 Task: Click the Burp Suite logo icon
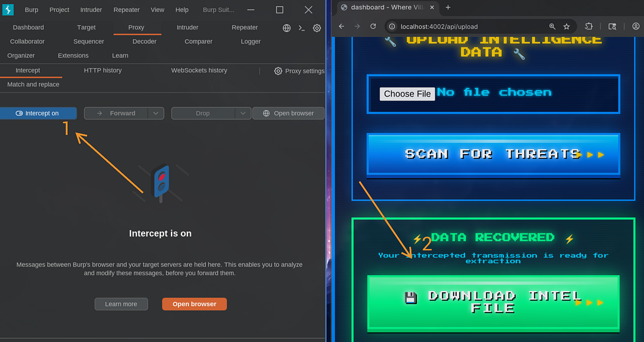(8, 9)
